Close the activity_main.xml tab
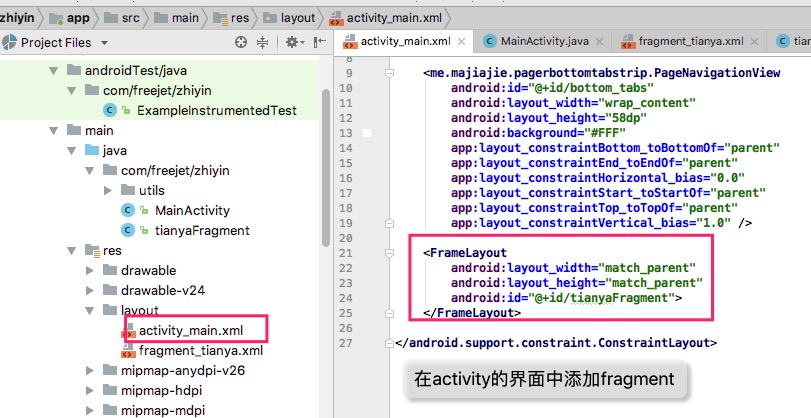The height and width of the screenshot is (418, 811). coord(462,42)
